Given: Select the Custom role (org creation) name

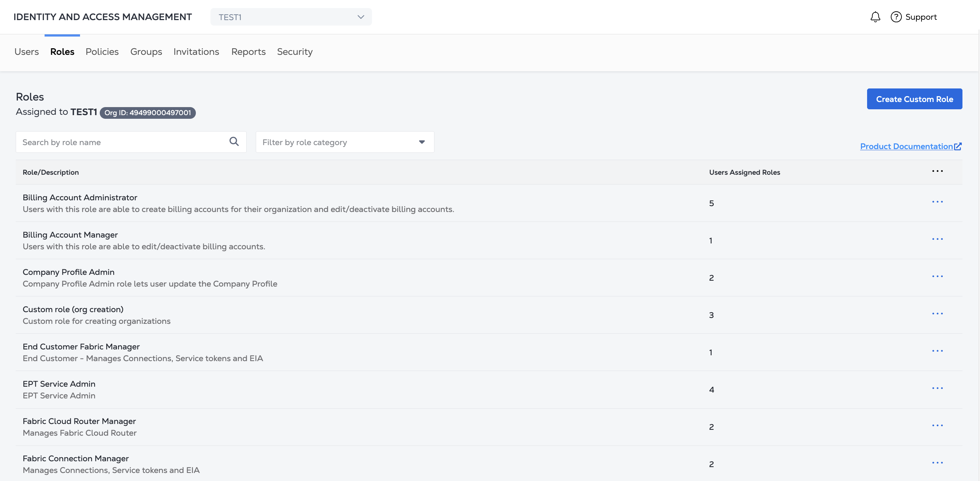Looking at the screenshot, I should tap(73, 309).
